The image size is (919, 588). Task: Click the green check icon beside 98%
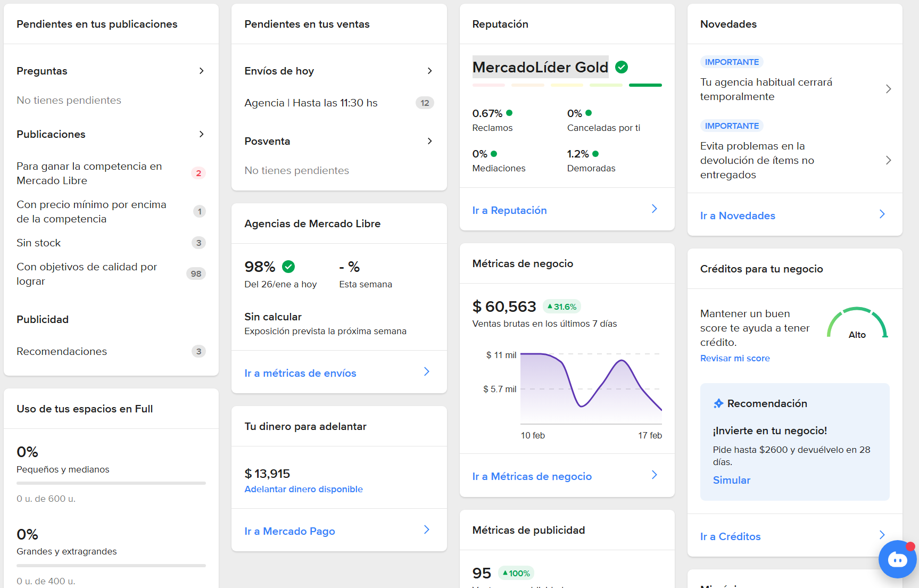click(x=288, y=266)
